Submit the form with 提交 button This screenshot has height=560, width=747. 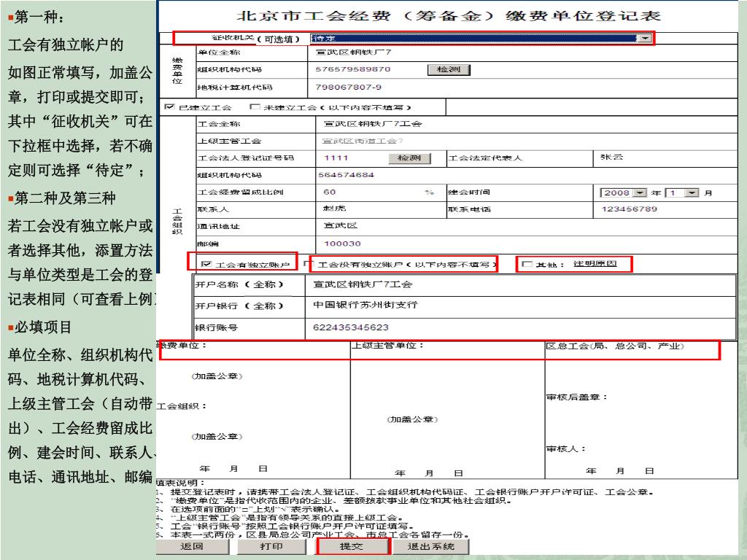pyautogui.click(x=352, y=547)
